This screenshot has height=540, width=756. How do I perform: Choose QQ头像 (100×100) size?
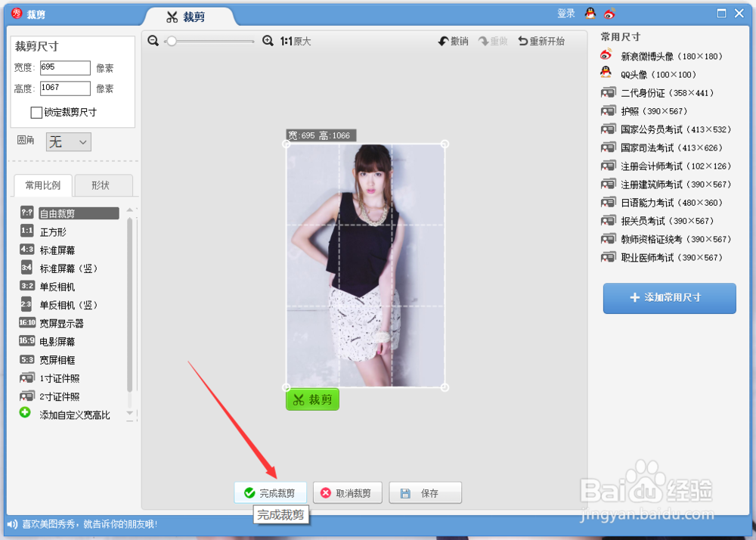point(649,74)
